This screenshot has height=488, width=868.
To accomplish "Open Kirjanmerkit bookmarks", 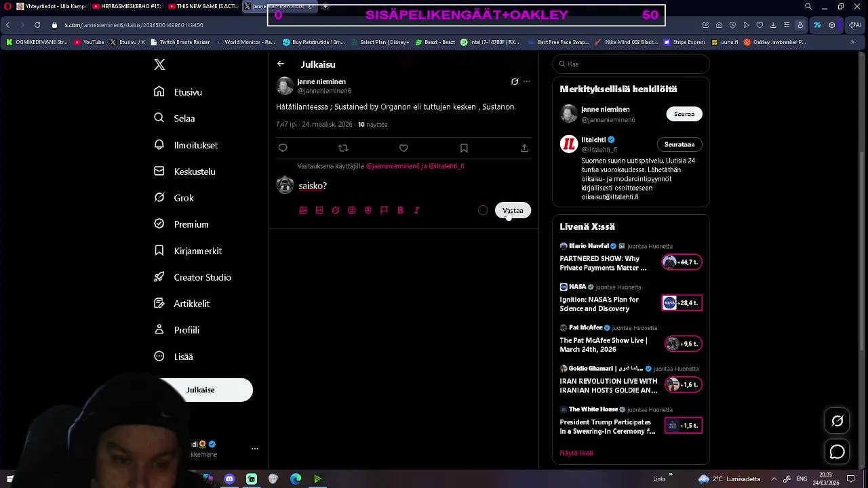I will [188, 251].
